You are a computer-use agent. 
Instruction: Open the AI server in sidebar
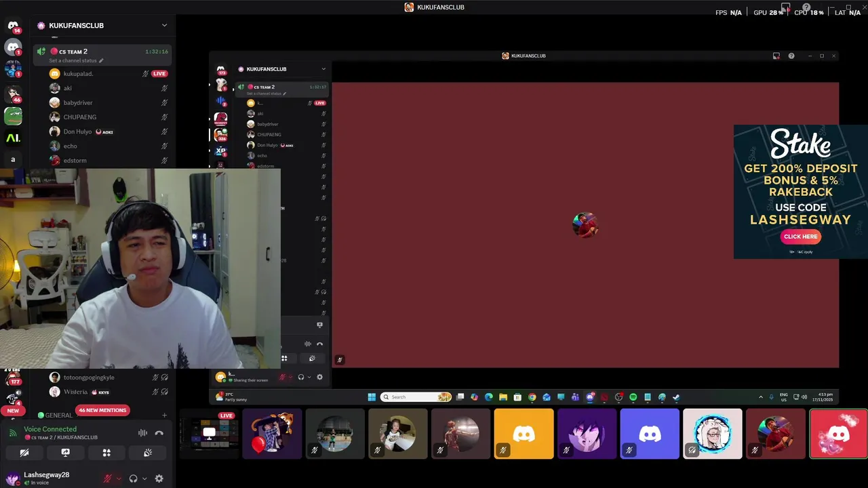click(x=13, y=138)
